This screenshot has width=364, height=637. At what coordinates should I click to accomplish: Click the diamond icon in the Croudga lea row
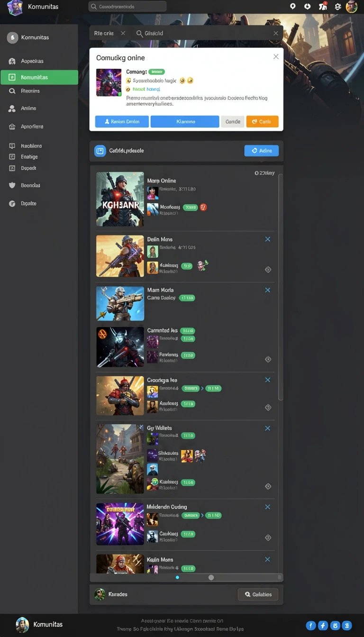(268, 408)
